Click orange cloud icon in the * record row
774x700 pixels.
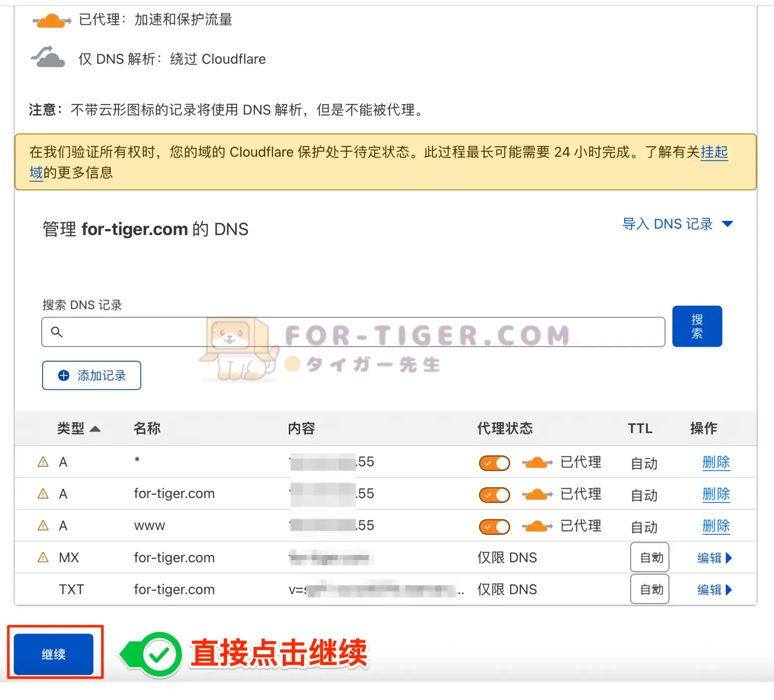[537, 463]
